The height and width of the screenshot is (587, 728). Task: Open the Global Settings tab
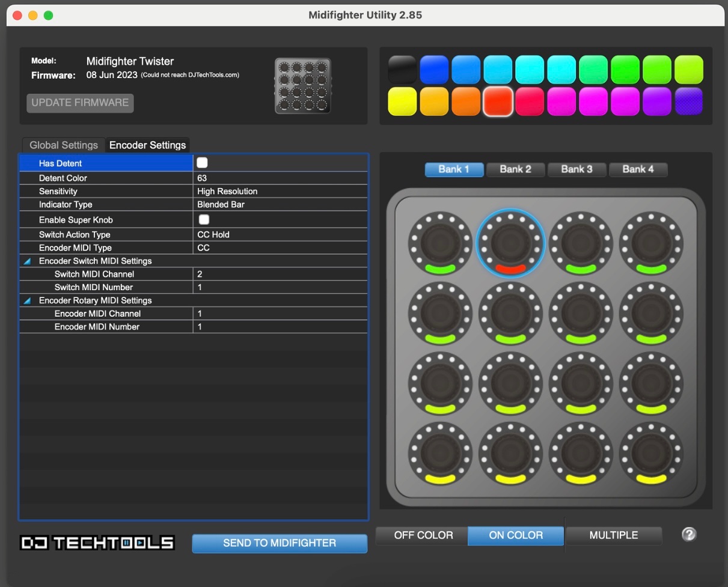[64, 145]
